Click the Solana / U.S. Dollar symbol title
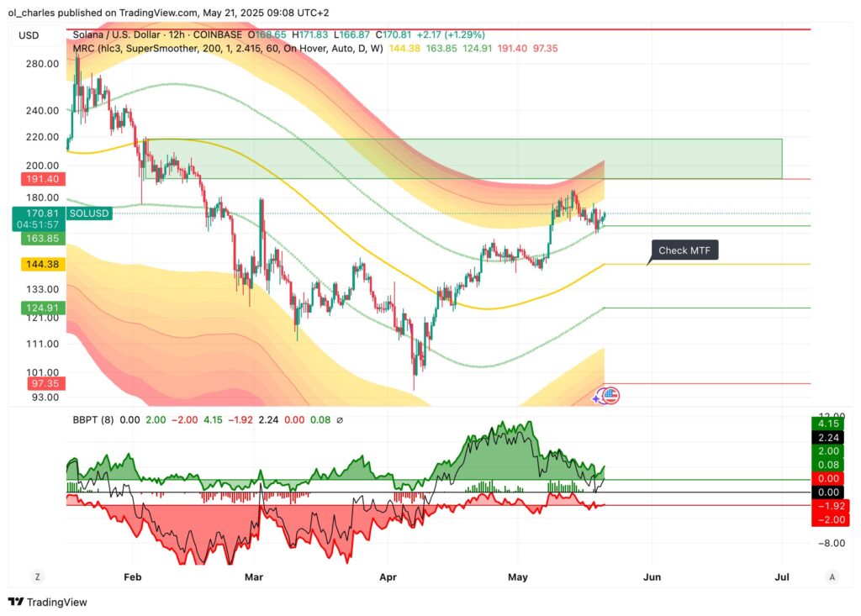 coord(119,36)
